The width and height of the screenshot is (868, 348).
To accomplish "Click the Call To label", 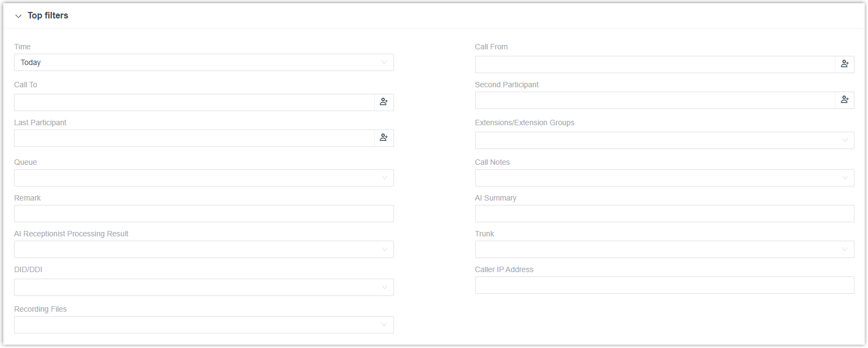I will coord(25,85).
